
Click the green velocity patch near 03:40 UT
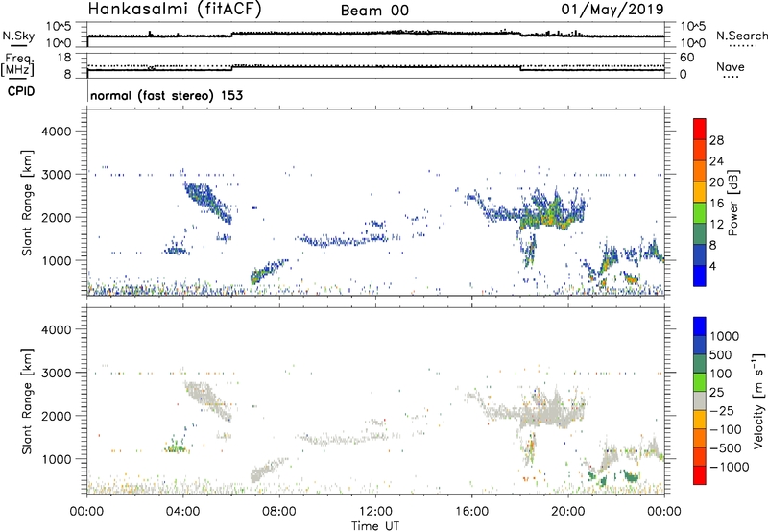pyautogui.click(x=176, y=447)
